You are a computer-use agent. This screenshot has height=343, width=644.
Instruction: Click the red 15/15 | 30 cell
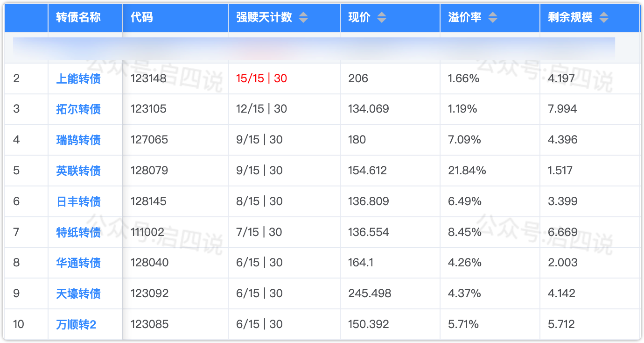coord(261,79)
